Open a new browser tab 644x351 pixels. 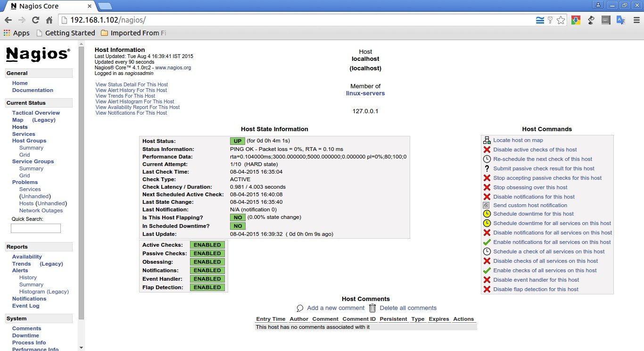105,6
